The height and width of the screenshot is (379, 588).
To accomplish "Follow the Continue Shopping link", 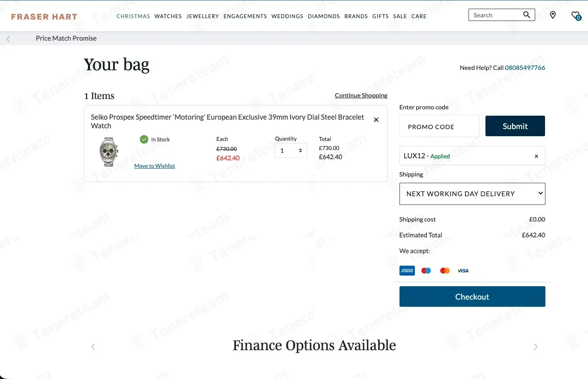I will point(361,95).
